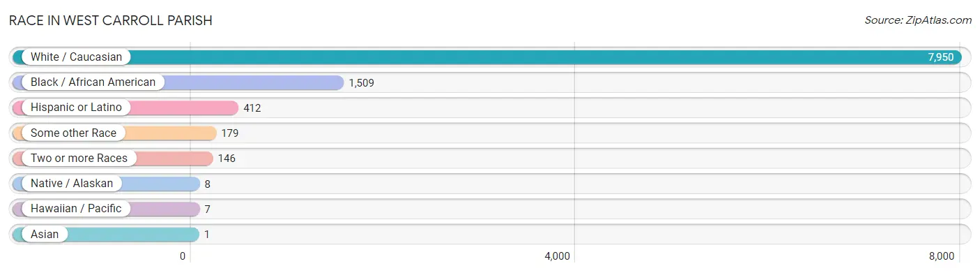Click the Hawaiian / Pacific label
The image size is (980, 273).
[x=76, y=209]
